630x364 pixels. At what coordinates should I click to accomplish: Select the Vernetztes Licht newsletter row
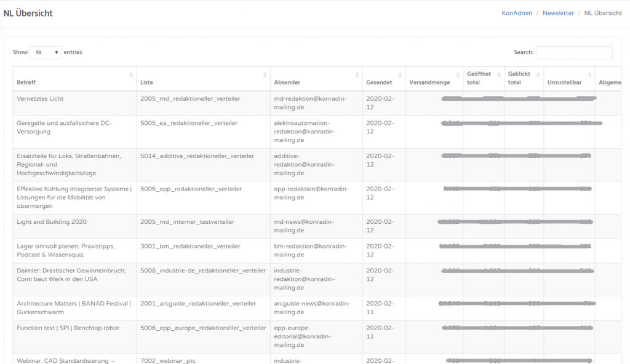pyautogui.click(x=41, y=99)
